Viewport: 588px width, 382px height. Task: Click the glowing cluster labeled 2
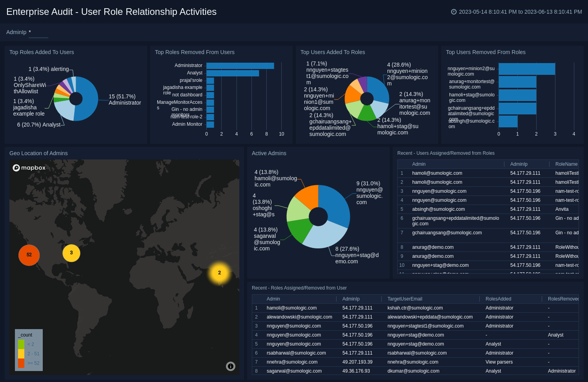(219, 273)
